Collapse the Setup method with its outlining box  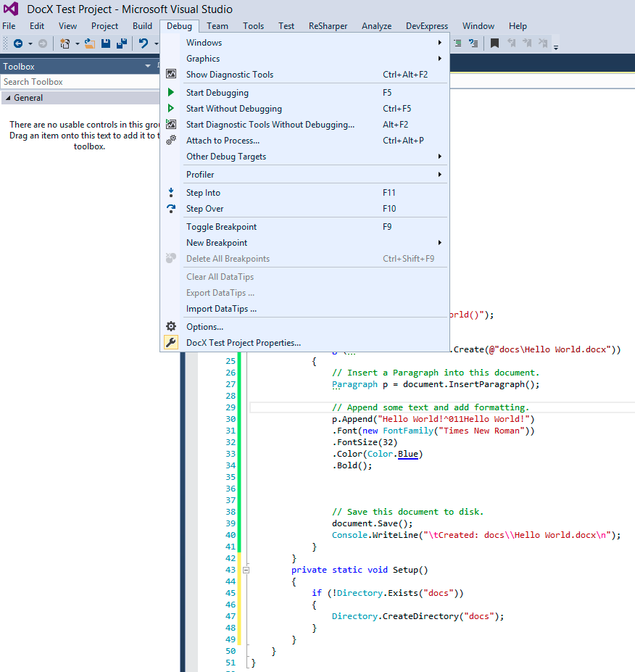coord(246,570)
